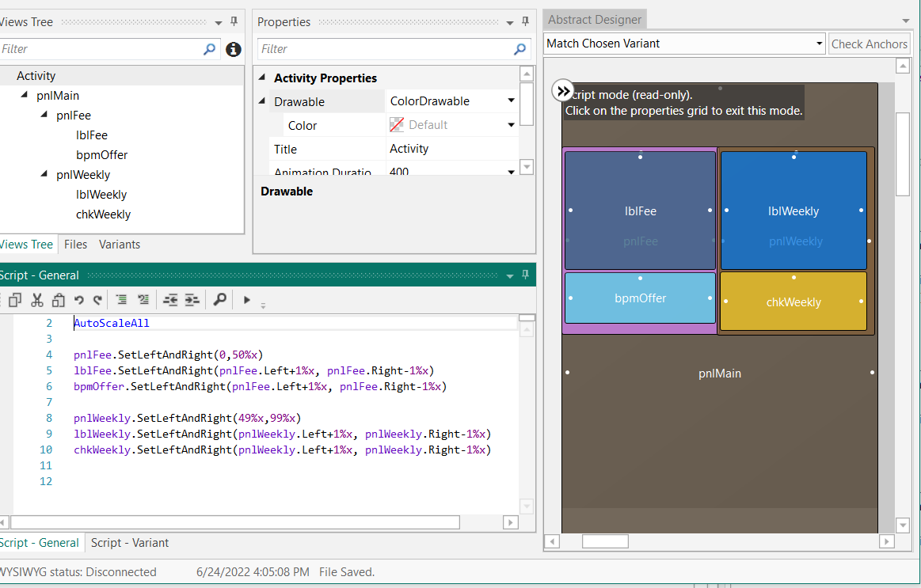921x588 pixels.
Task: Open the Files tab
Action: pyautogui.click(x=76, y=245)
